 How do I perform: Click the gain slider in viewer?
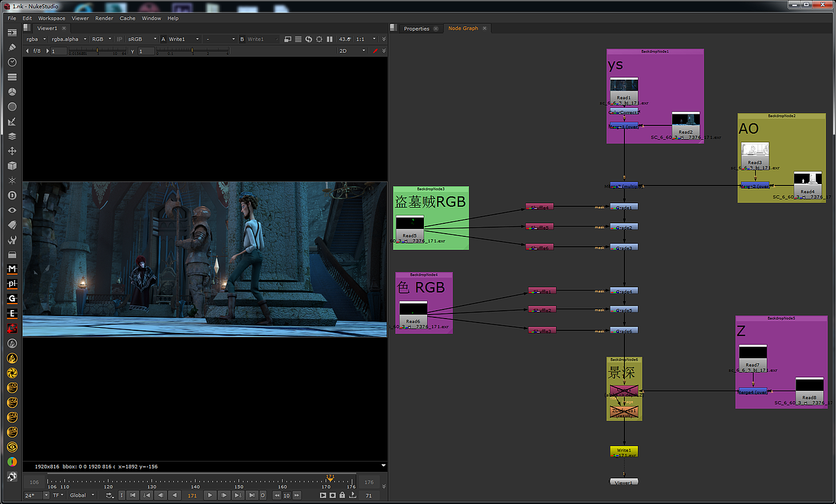pos(96,51)
